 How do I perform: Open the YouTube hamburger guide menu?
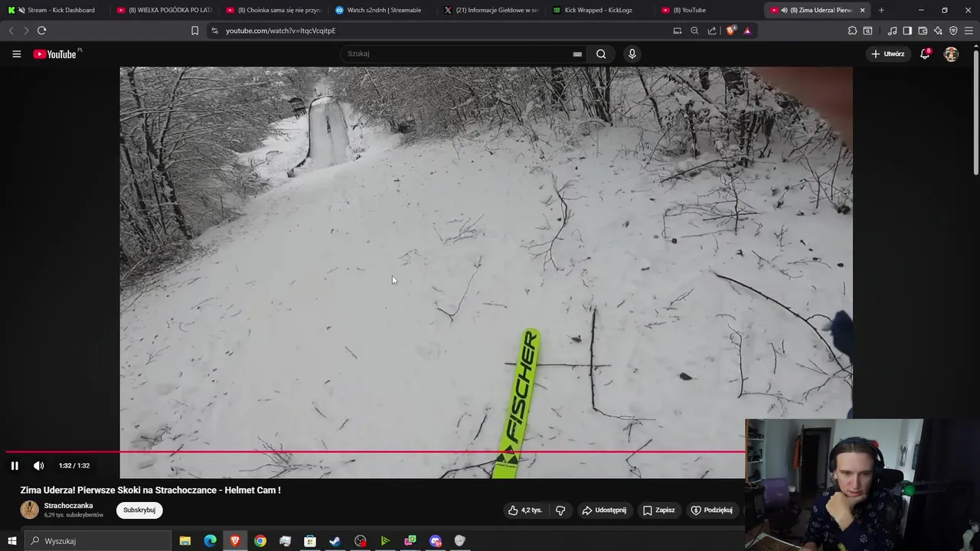[16, 54]
